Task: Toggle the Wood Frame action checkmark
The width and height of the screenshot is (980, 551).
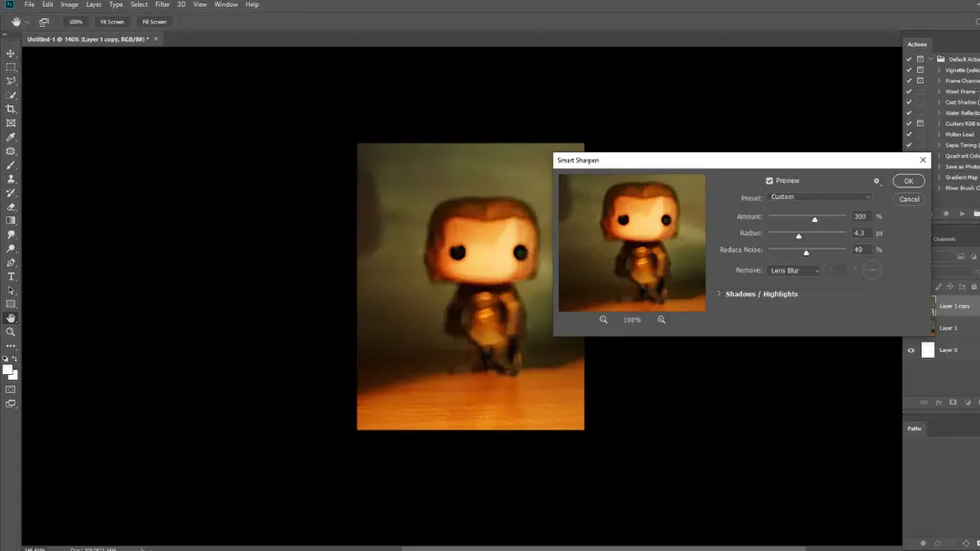Action: [909, 91]
